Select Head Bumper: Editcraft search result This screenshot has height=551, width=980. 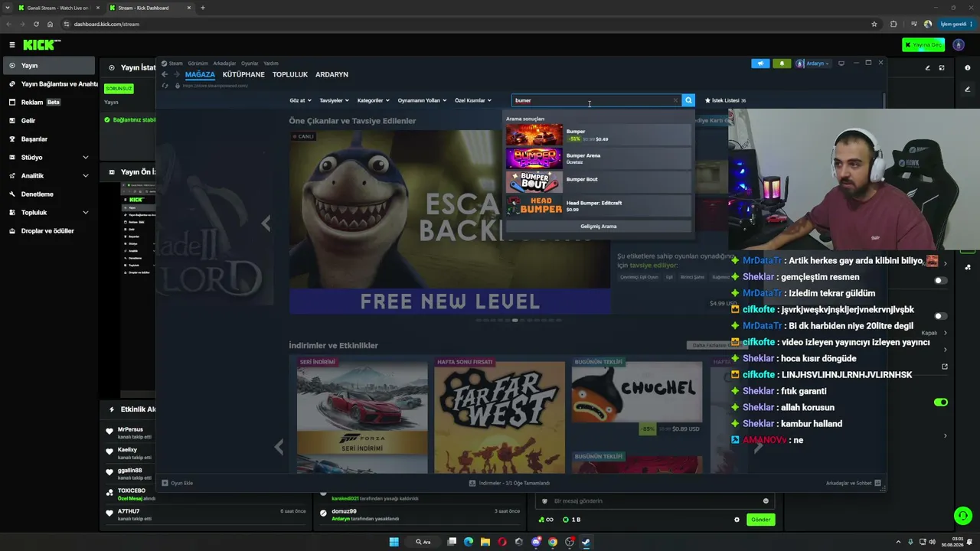598,206
